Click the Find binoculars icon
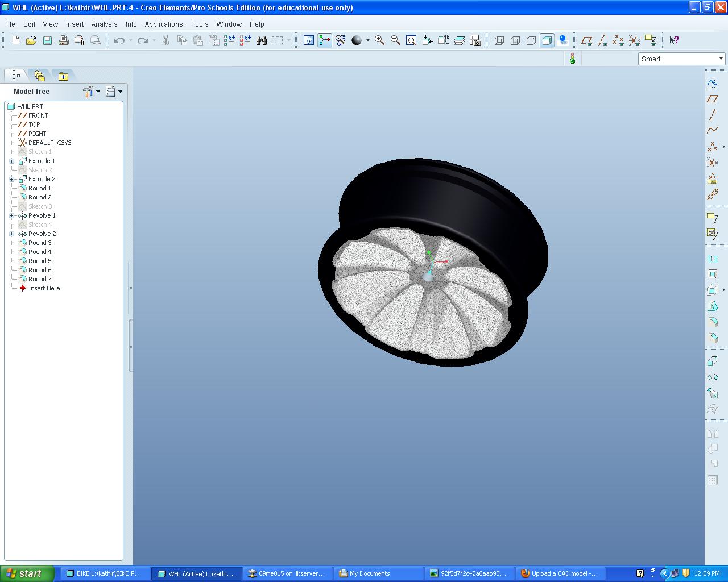Viewport: 728px width, 582px height. pos(262,40)
